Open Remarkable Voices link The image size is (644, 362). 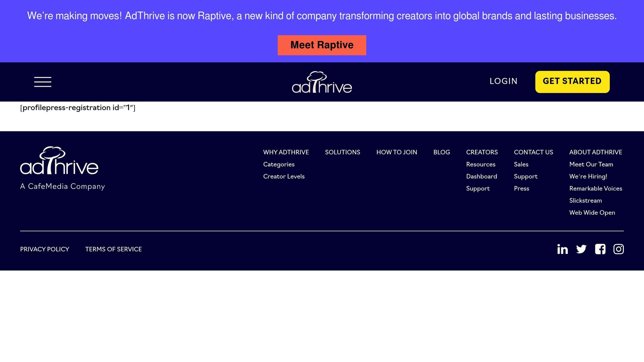pos(596,189)
